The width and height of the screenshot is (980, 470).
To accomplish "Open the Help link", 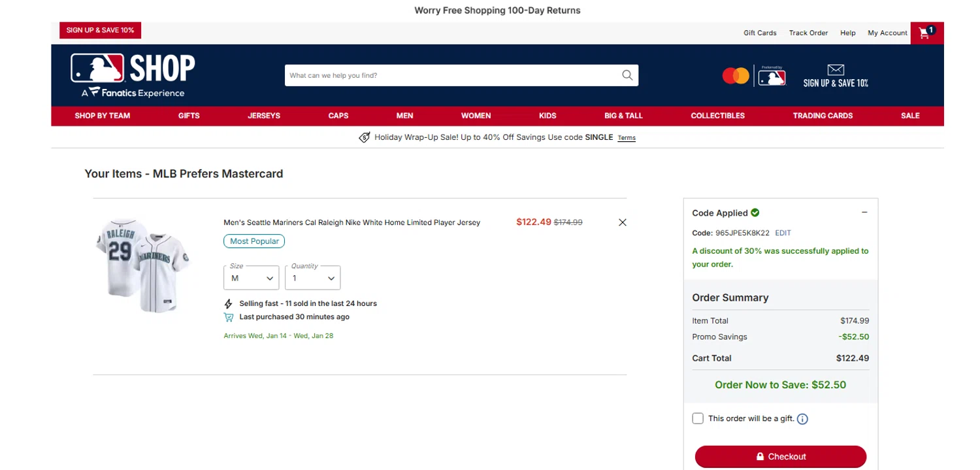I will (x=848, y=33).
